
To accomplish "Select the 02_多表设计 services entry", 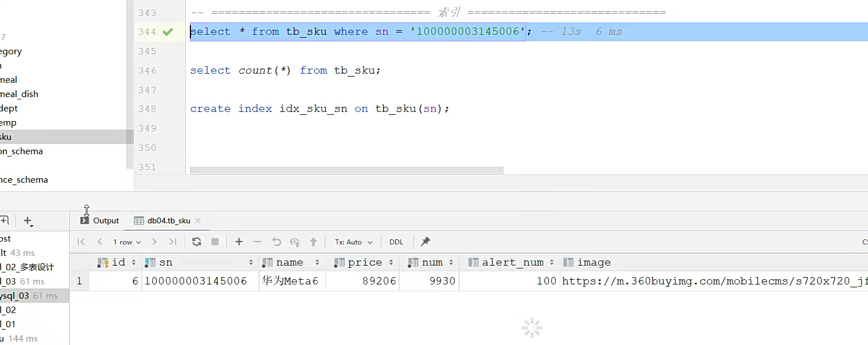I will [27, 267].
